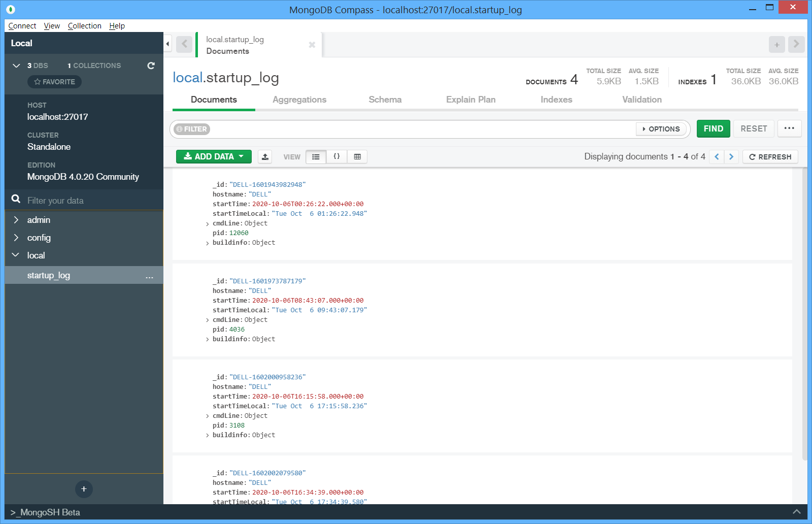Mark the connection as Favorite
The image size is (812, 524).
pos(54,82)
